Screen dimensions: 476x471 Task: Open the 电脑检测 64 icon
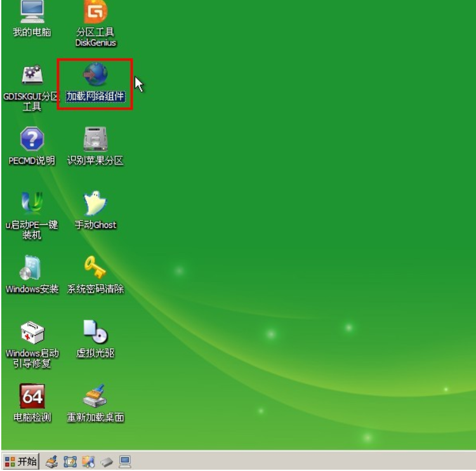click(x=32, y=396)
